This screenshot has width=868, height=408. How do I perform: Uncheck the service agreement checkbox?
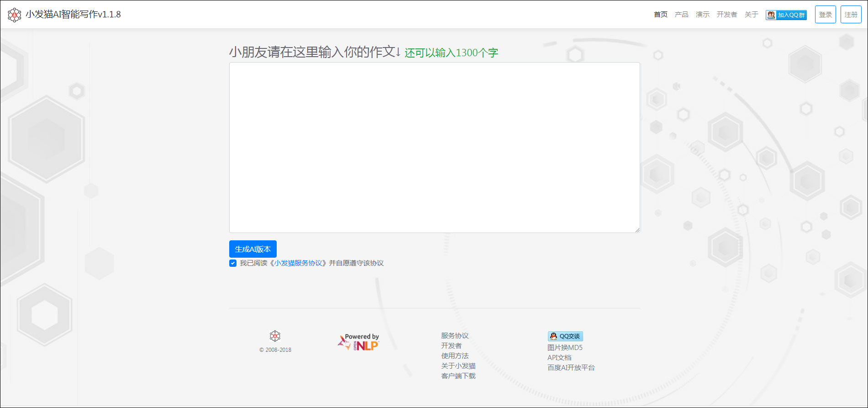point(233,263)
